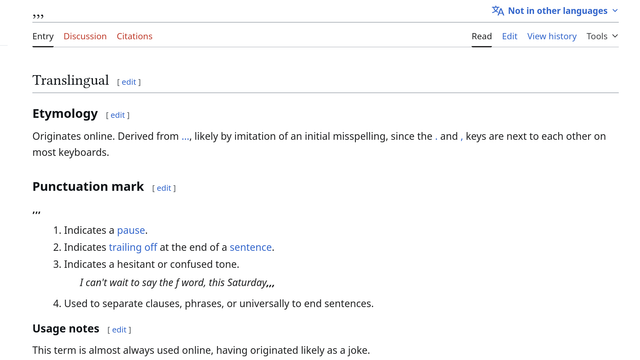Follow the ellipsis link in Etymology
This screenshot has width=640, height=360.
(185, 138)
